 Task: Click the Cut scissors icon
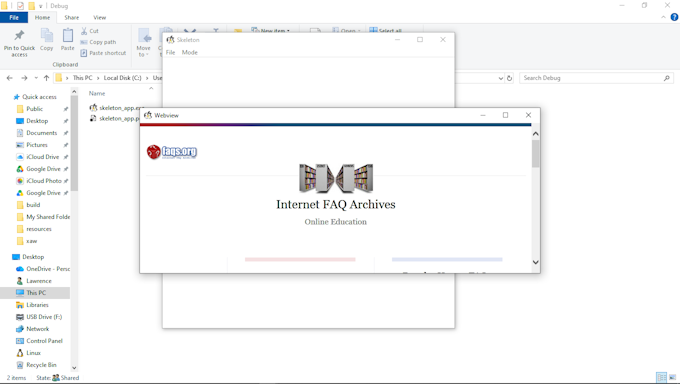[x=84, y=31]
